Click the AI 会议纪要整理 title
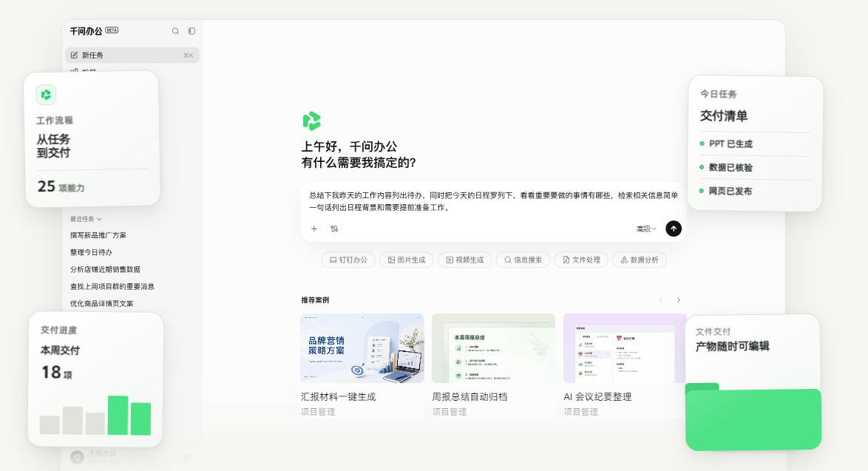Viewport: 868px width, 471px height. point(597,397)
